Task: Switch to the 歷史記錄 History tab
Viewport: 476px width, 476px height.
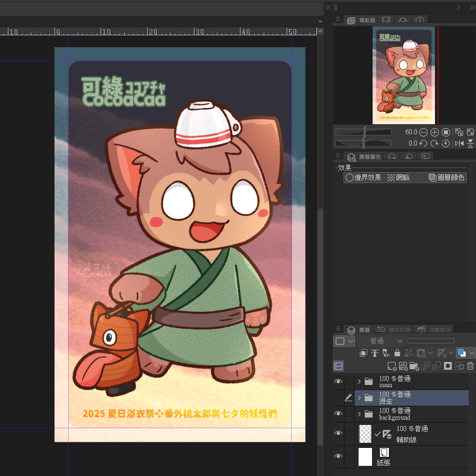Action: (393, 330)
